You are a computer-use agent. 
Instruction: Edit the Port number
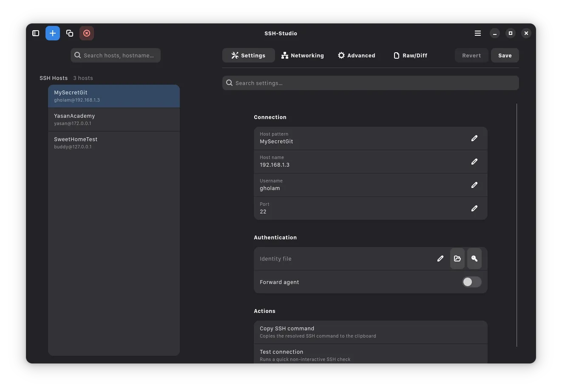coord(474,208)
